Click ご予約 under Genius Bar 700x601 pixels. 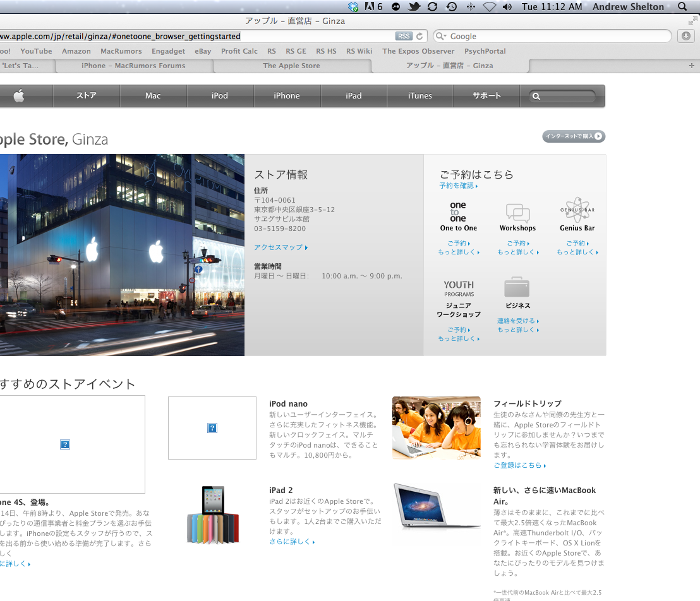point(577,243)
